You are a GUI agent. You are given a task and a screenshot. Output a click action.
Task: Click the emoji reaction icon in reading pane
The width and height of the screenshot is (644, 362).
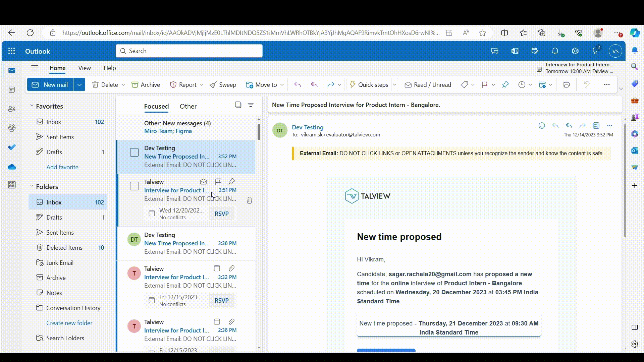pyautogui.click(x=542, y=125)
